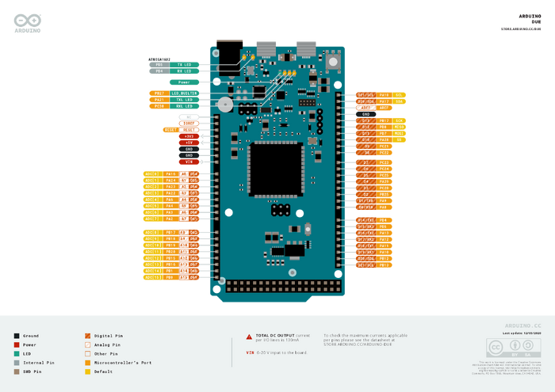This screenshot has height=392, width=555.
Task: Click the right micro USB connector
Action: point(306,49)
